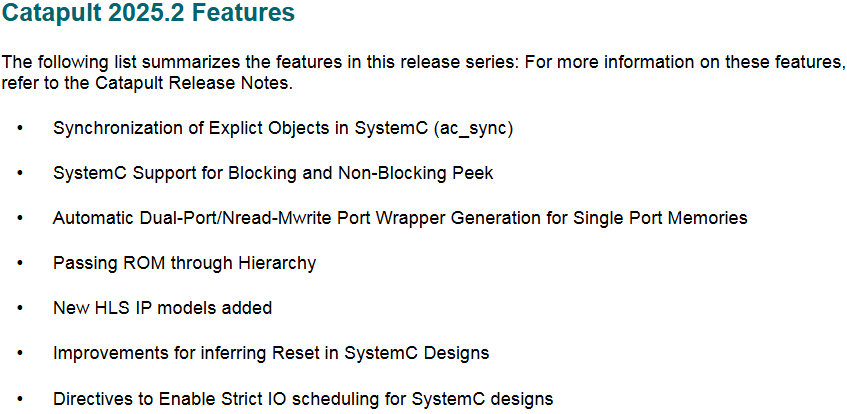Click the "Automatic Dual-Port/Nread-Mwrite Port Wrapper Generation" item
Viewport: 847px width, 414px height.
point(400,218)
